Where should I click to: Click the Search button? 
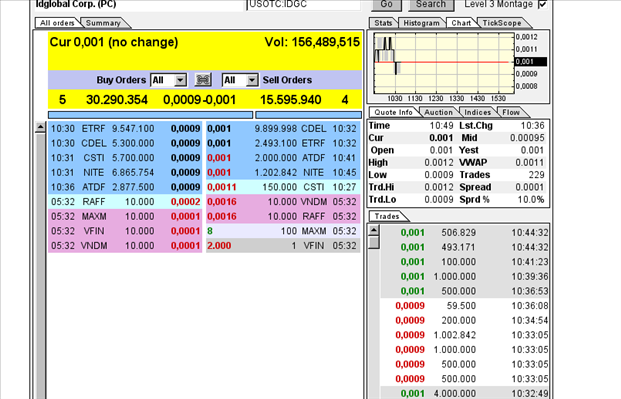point(431,4)
